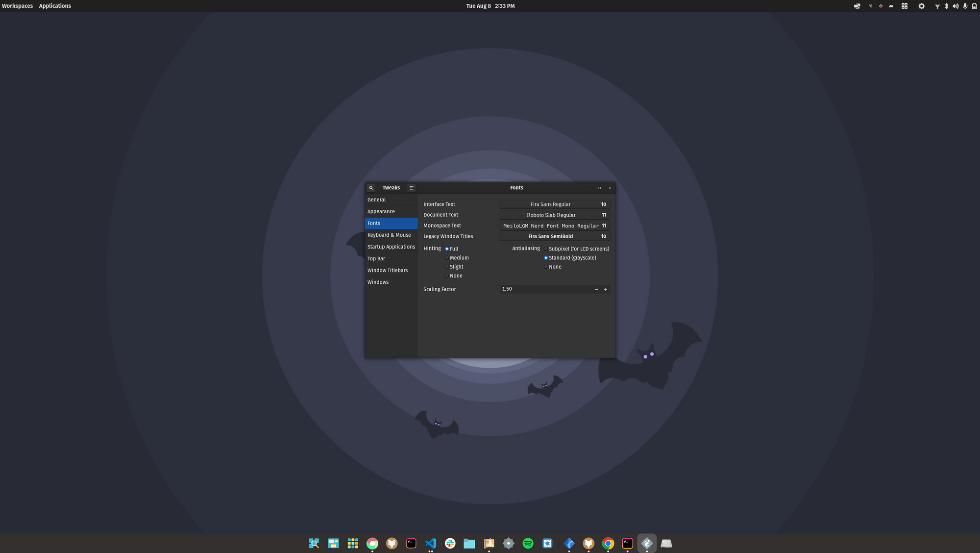Go to Window Titlebars page

pyautogui.click(x=391, y=270)
